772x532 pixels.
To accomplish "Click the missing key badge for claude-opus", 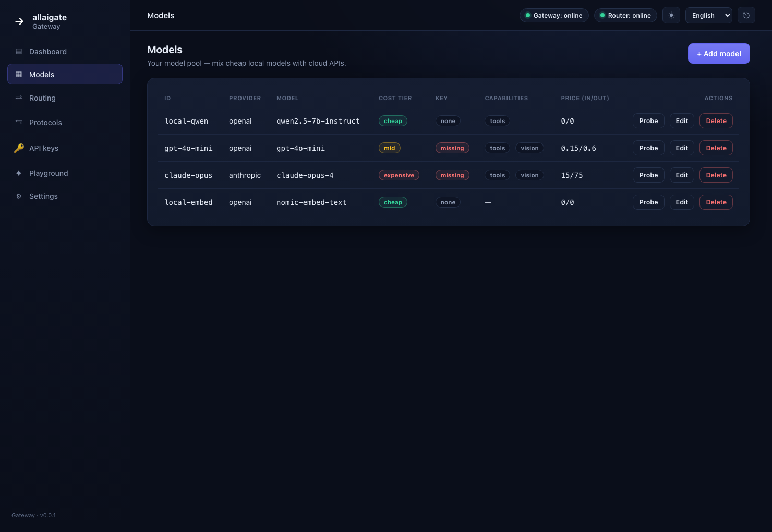I will coord(452,175).
